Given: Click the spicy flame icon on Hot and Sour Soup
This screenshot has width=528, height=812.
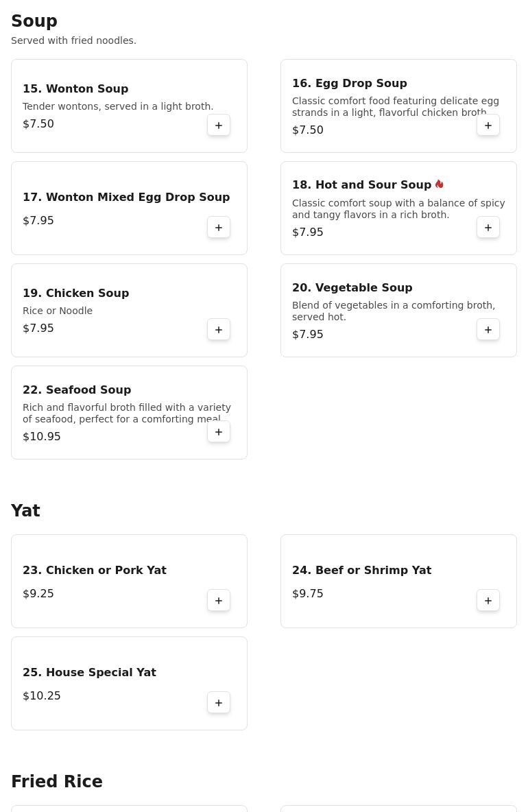Looking at the screenshot, I should coord(439,184).
